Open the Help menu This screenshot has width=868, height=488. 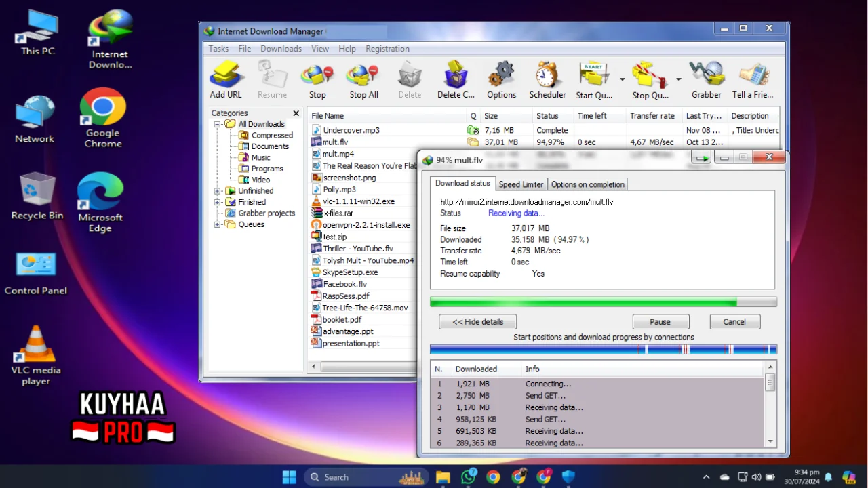click(347, 49)
